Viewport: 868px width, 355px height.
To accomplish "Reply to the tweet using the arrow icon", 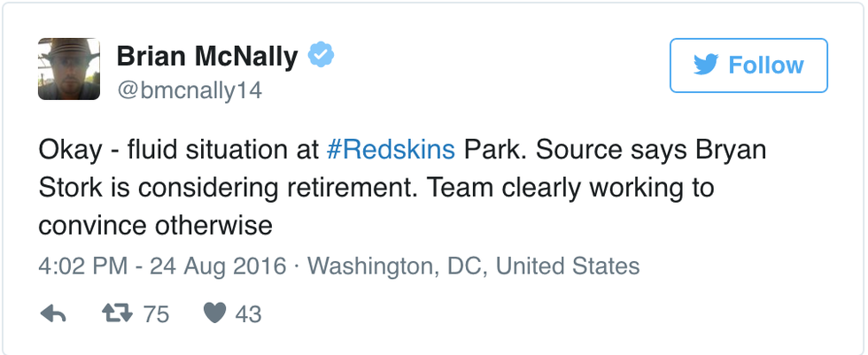I will point(54,313).
